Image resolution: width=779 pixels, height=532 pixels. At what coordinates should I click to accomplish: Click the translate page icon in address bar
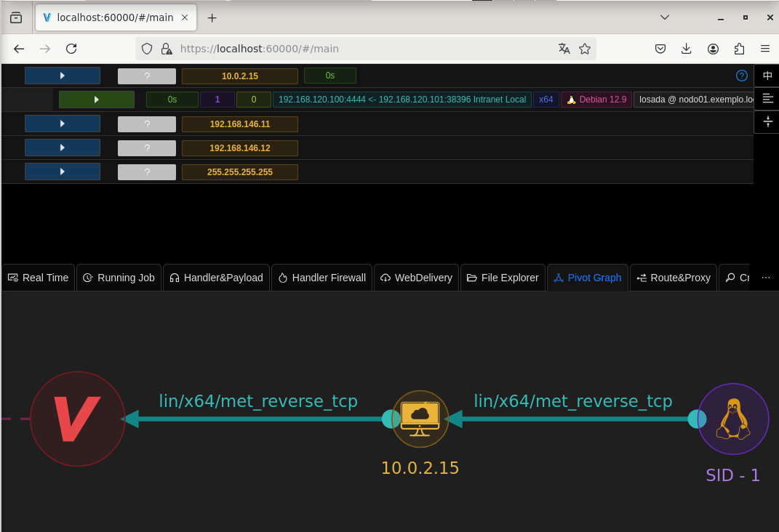pos(564,49)
